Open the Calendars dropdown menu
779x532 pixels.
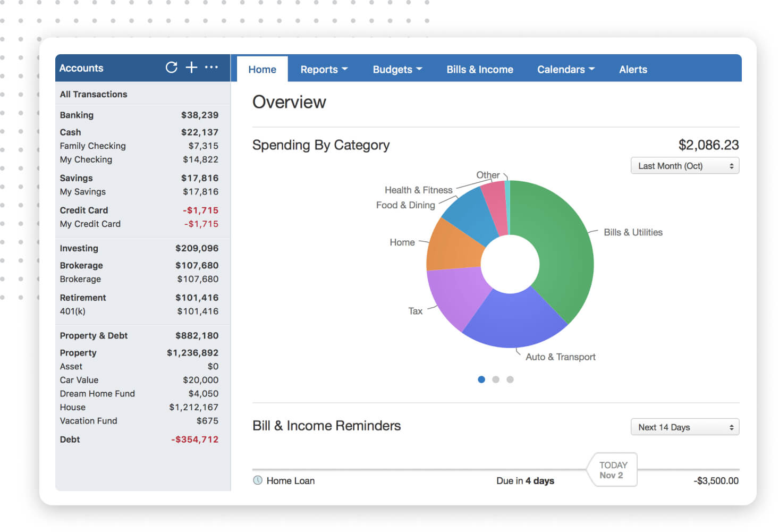565,70
